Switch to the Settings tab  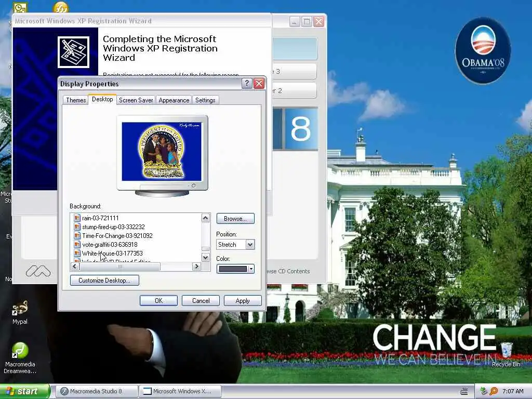pyautogui.click(x=205, y=100)
